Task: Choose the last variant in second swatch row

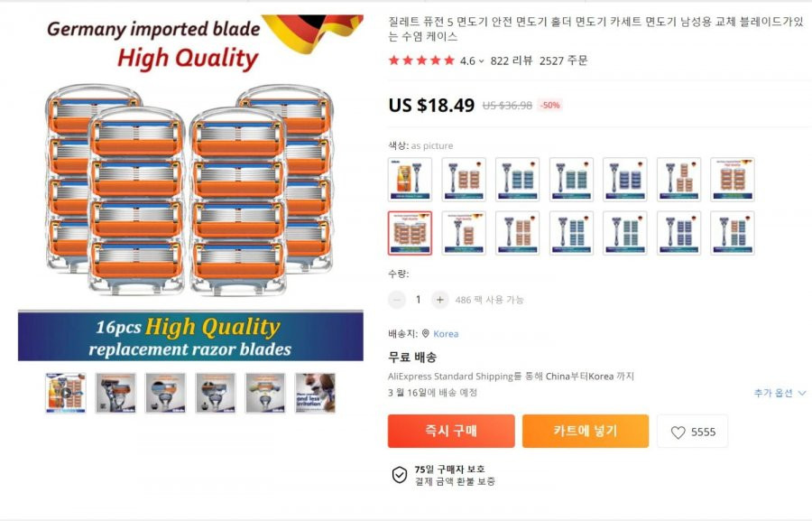Action: click(x=733, y=233)
